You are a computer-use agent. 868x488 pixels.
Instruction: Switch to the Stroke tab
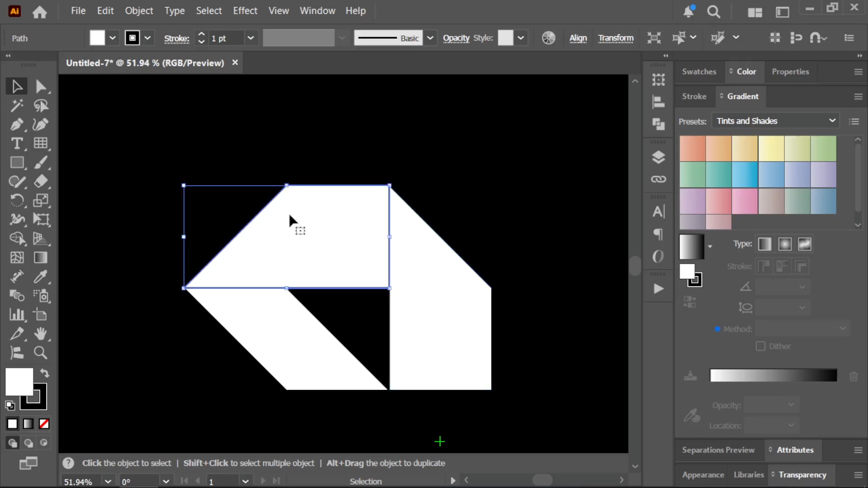[694, 96]
